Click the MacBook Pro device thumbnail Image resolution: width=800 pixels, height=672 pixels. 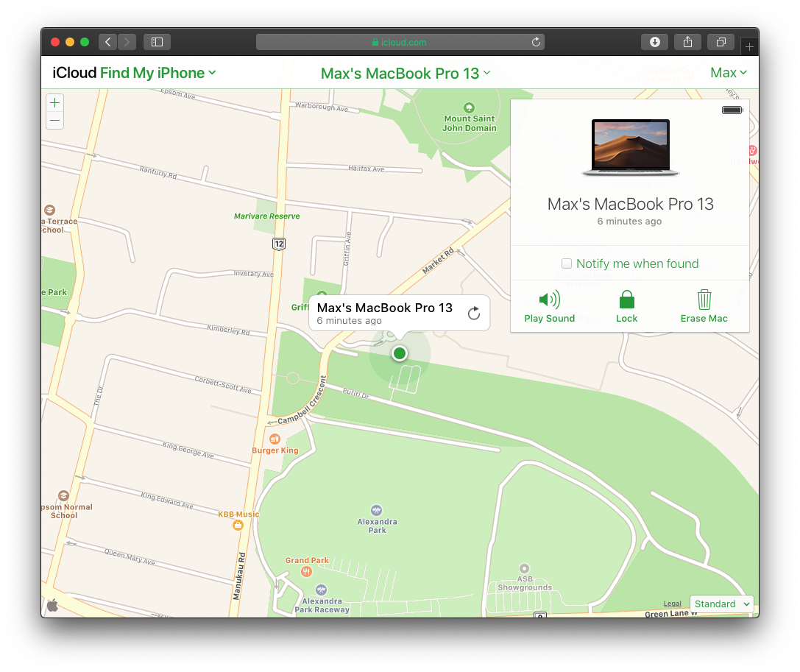[631, 147]
